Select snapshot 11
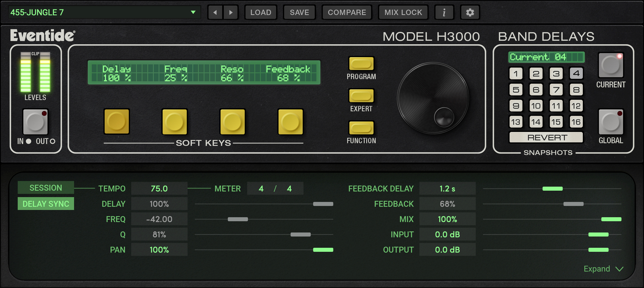 [x=556, y=106]
